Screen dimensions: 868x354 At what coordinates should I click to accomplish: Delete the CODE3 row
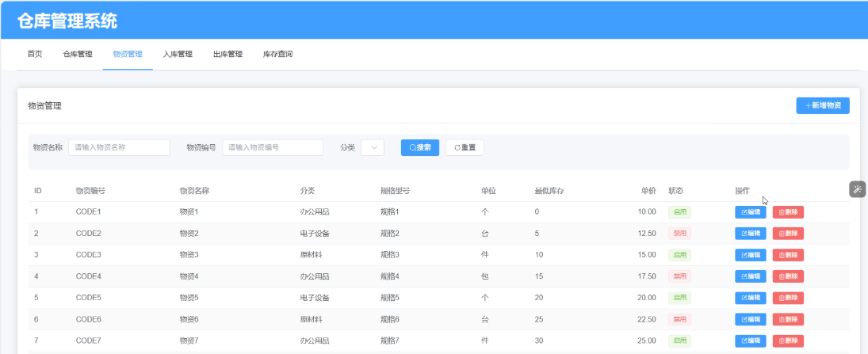pyautogui.click(x=788, y=255)
